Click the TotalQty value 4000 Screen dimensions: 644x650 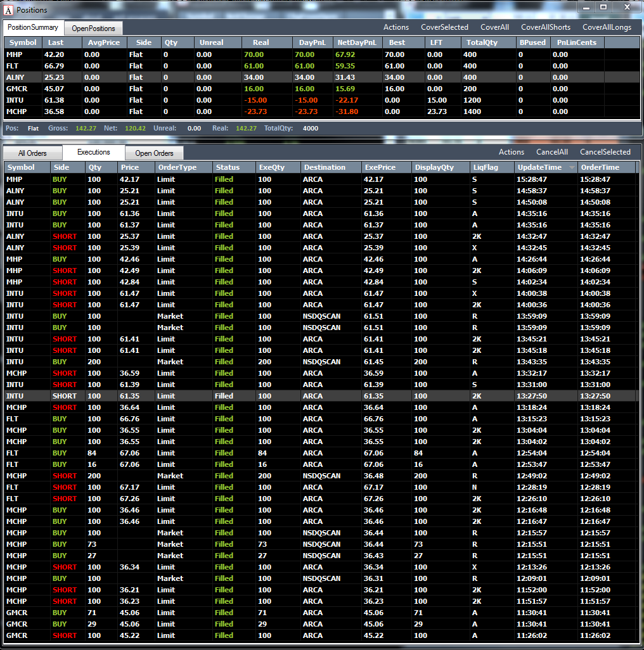click(311, 128)
